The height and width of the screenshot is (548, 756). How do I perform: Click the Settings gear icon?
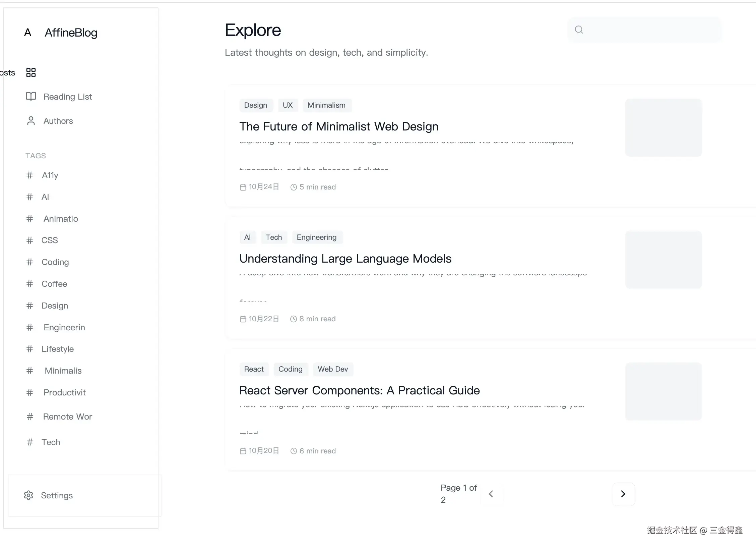(x=28, y=495)
